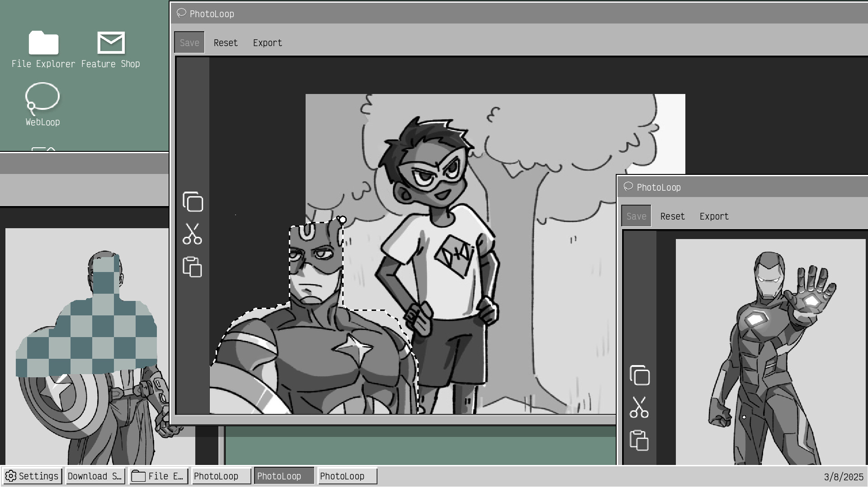
Task: Click Save in the smaller PhotoLoop window
Action: [x=636, y=216]
